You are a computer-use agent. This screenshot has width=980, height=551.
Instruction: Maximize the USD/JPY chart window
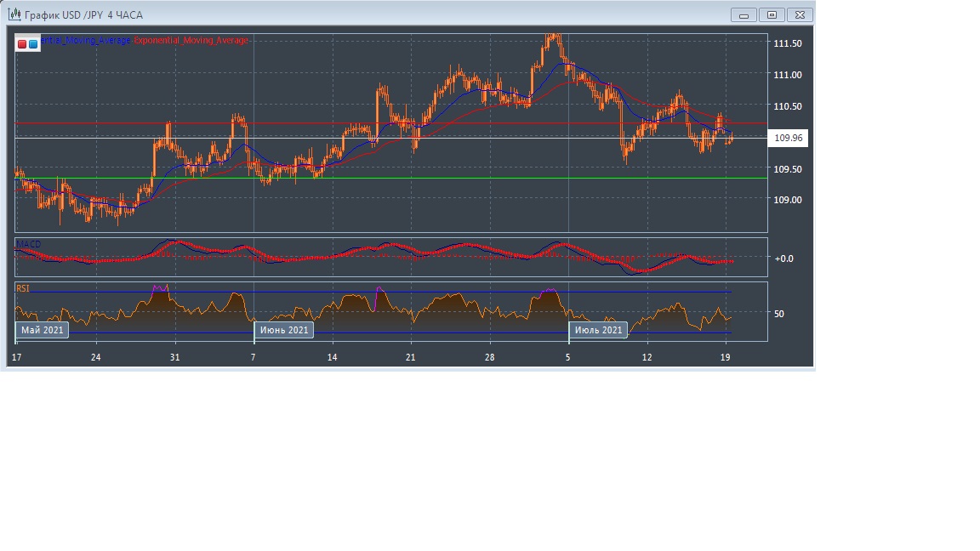(x=772, y=14)
